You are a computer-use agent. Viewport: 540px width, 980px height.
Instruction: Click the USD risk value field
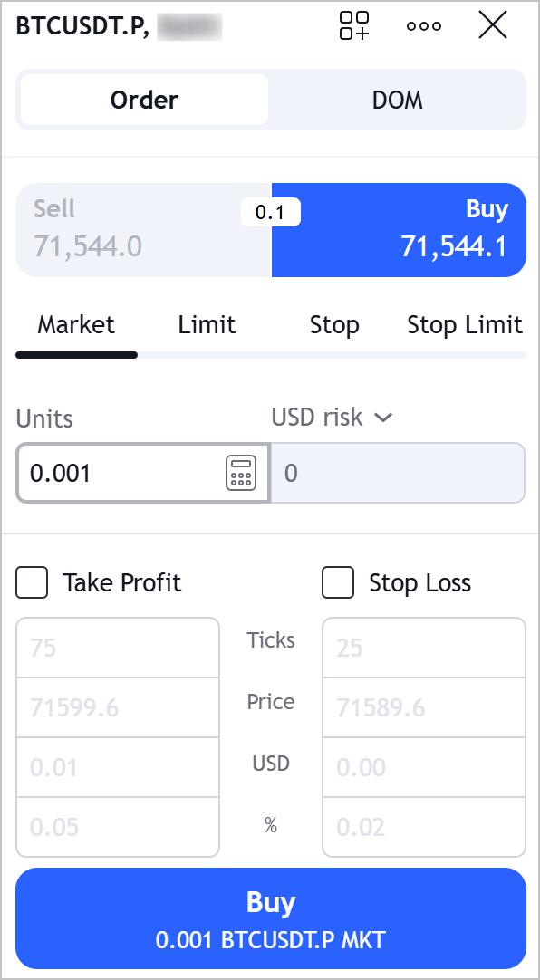[398, 473]
